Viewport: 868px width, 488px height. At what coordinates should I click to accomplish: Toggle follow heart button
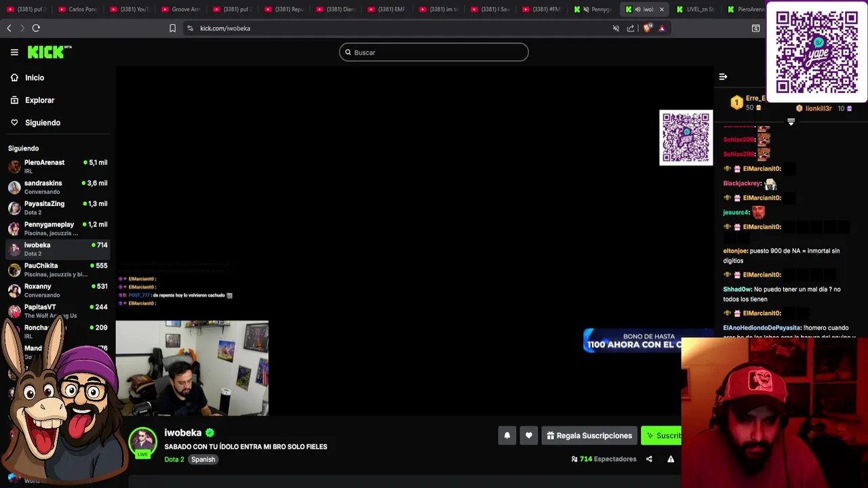point(529,436)
